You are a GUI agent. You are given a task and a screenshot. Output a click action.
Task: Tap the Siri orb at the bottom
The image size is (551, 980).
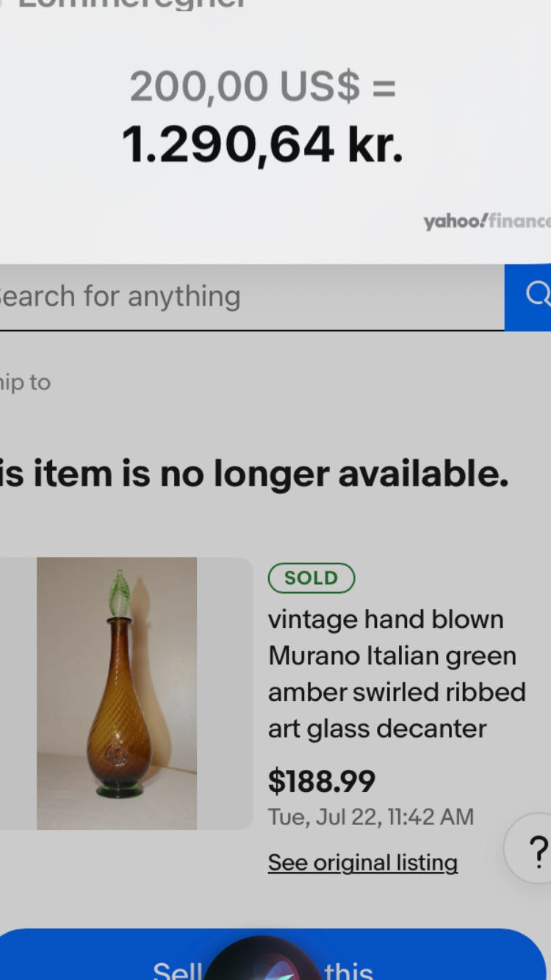[x=261, y=961]
